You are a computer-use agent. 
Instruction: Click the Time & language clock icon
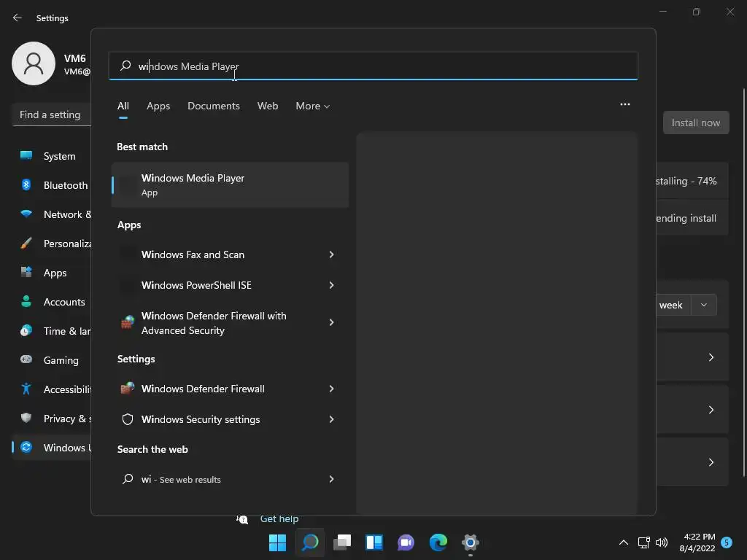[26, 330]
